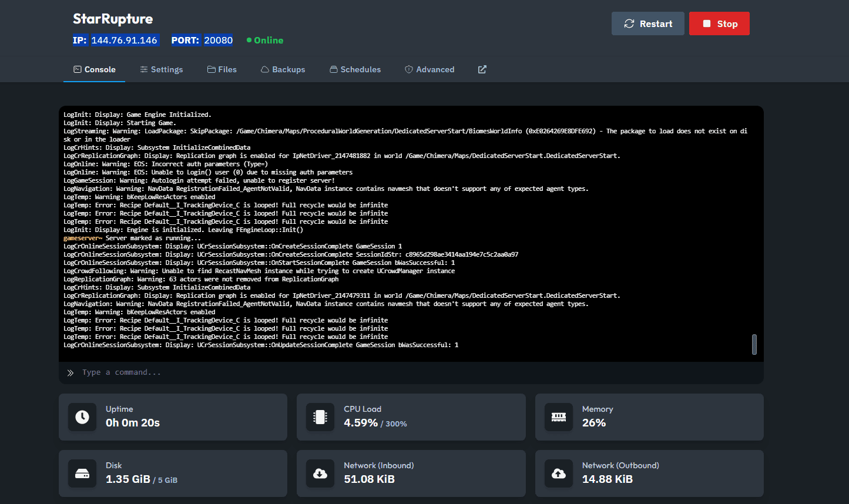Focus the Type a command input field
The image size is (849, 504).
coord(411,372)
